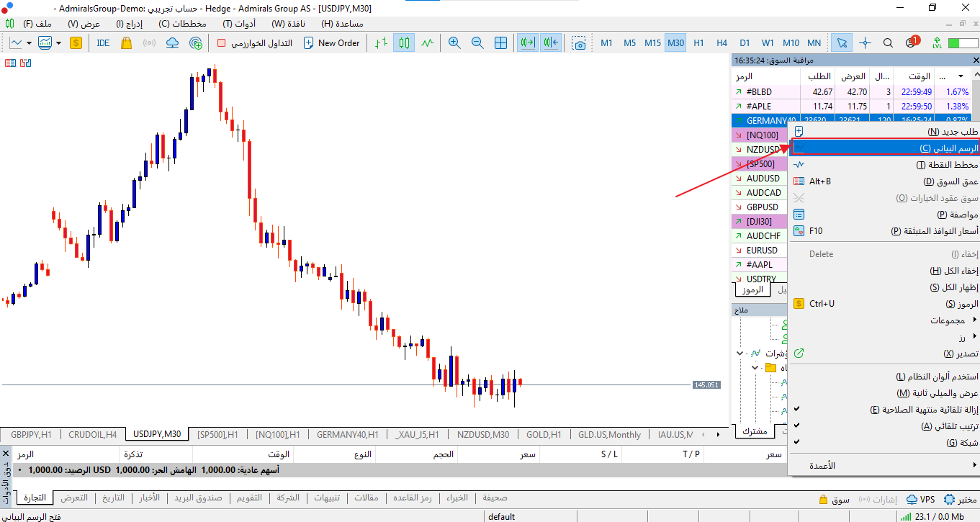Expand the رز submenu arrow

click(976, 337)
